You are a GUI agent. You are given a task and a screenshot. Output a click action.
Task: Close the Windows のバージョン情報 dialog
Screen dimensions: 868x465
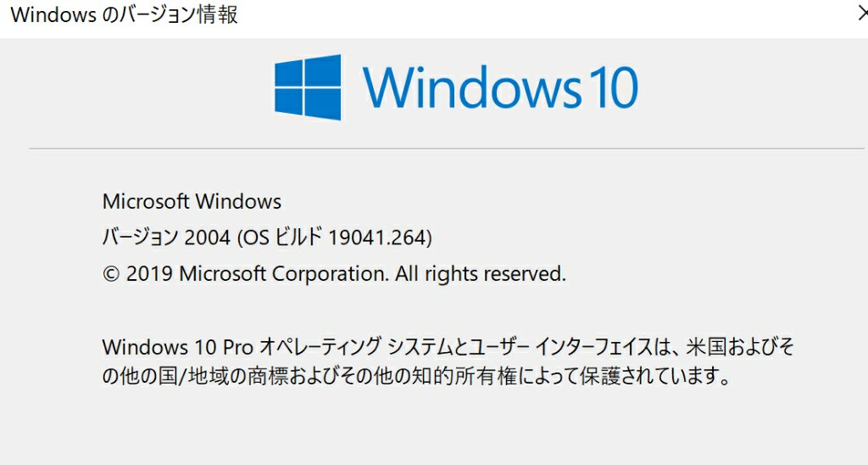[x=861, y=14]
